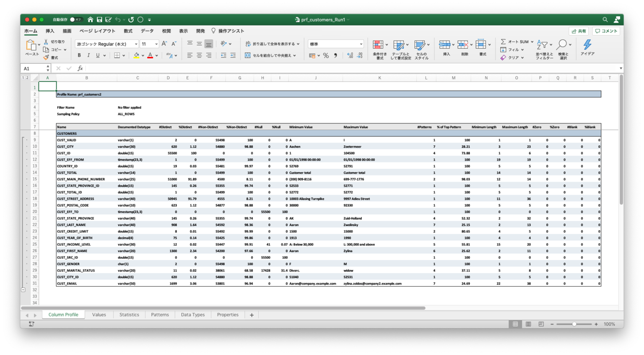
Task: Click the 並べ替えとフィルター sort icon
Action: click(543, 44)
